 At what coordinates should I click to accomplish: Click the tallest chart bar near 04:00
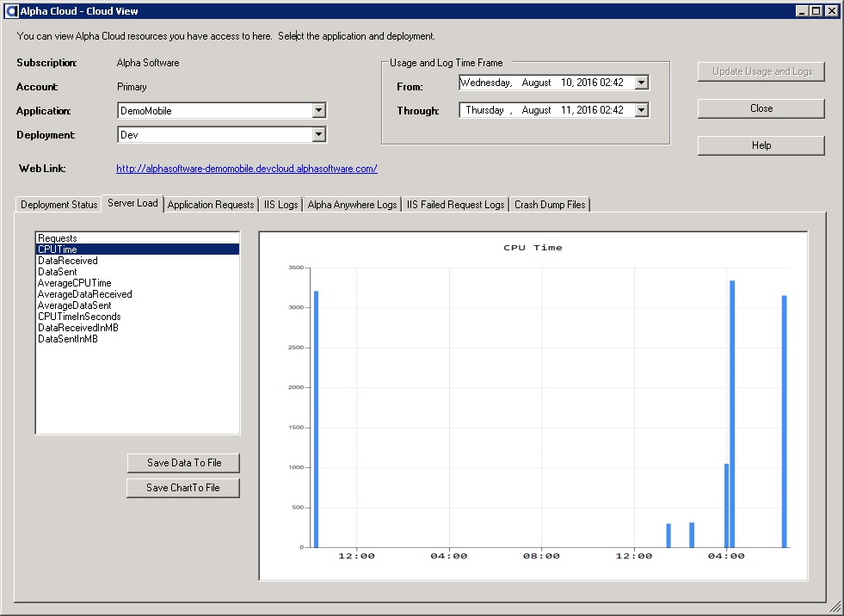pyautogui.click(x=732, y=414)
